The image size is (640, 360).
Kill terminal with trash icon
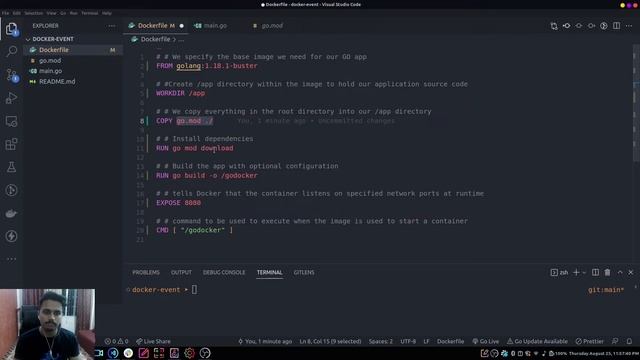click(607, 272)
